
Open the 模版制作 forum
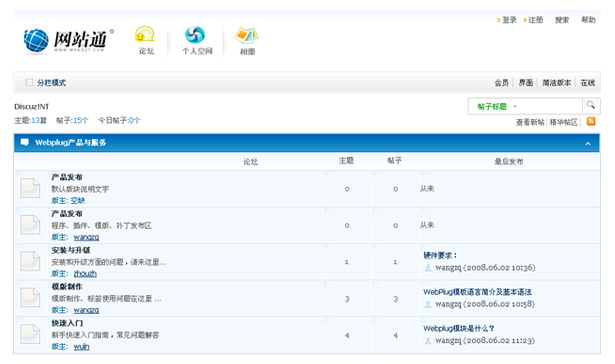(67, 287)
